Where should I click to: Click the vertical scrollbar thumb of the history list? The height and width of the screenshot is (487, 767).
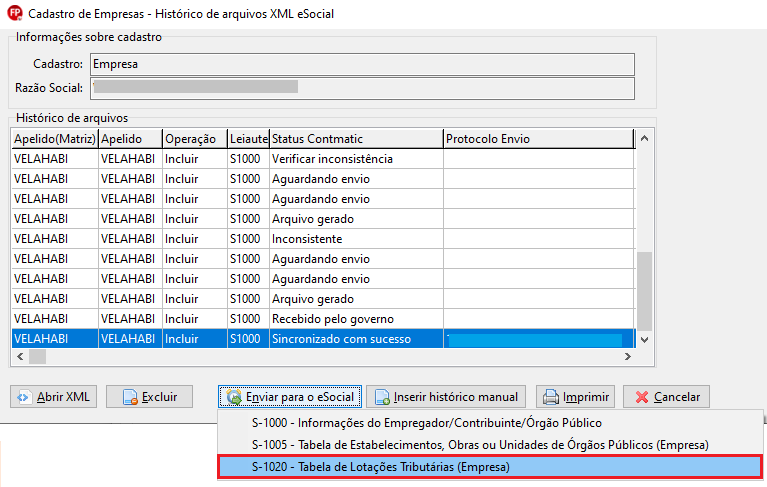(644, 291)
